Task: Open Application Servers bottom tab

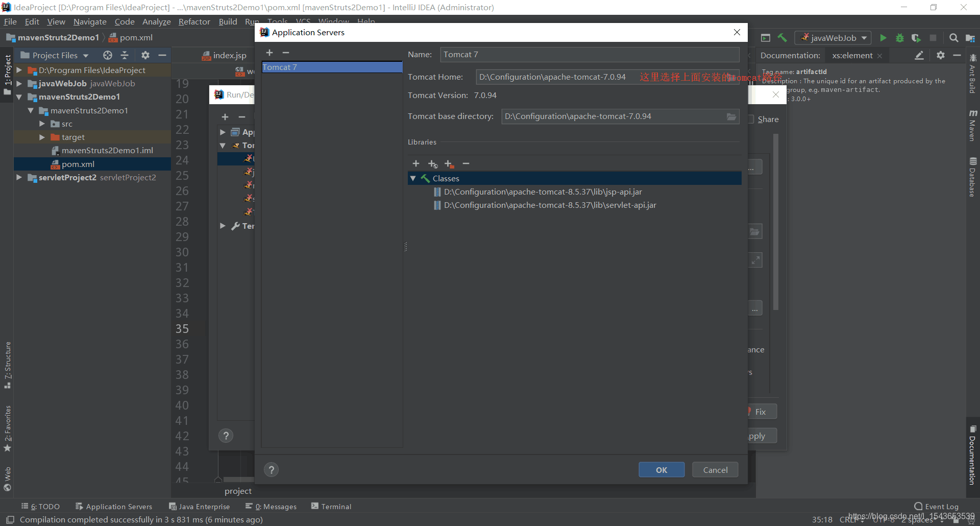Action: (x=114, y=507)
